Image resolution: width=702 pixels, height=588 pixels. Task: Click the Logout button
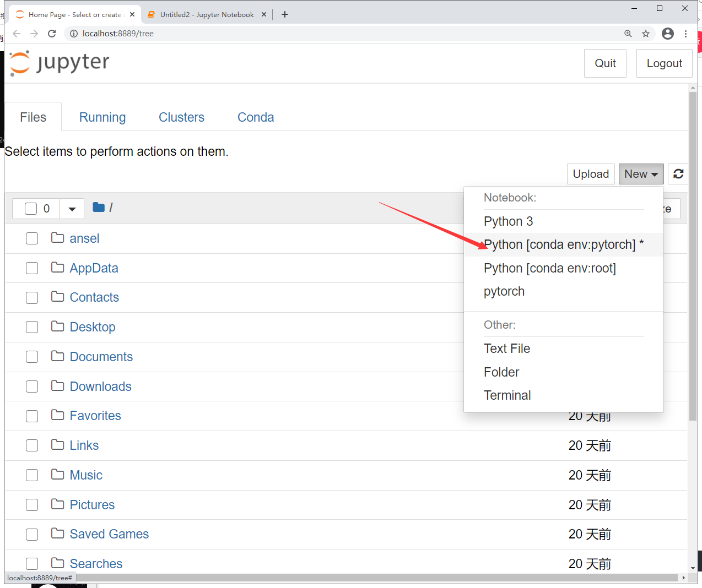[664, 63]
